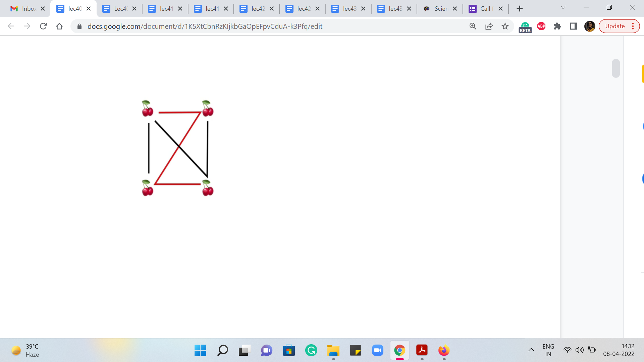Open the browser home page icon
The image size is (644, 362).
click(x=59, y=26)
